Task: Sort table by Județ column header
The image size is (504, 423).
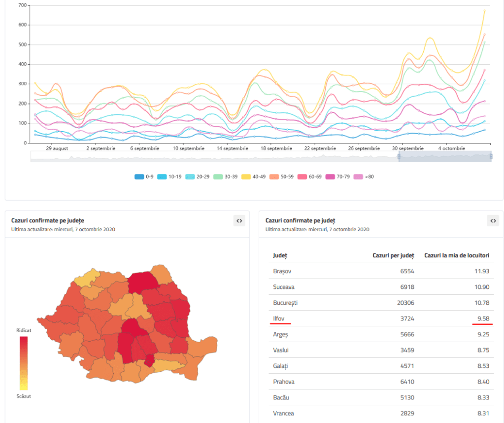Action: (280, 255)
